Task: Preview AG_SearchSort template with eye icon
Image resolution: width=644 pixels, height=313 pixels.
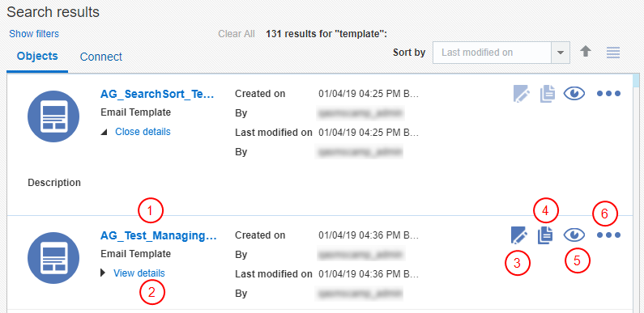Action: coord(574,94)
